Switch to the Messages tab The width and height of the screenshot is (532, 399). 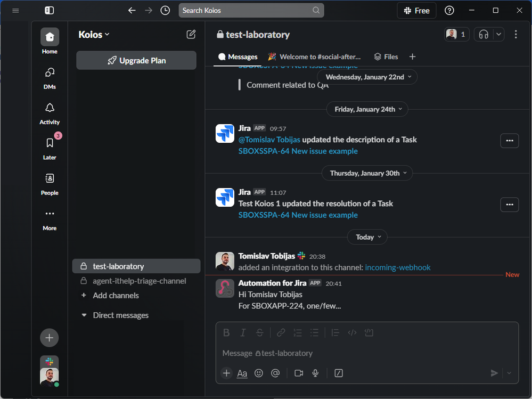click(x=238, y=57)
